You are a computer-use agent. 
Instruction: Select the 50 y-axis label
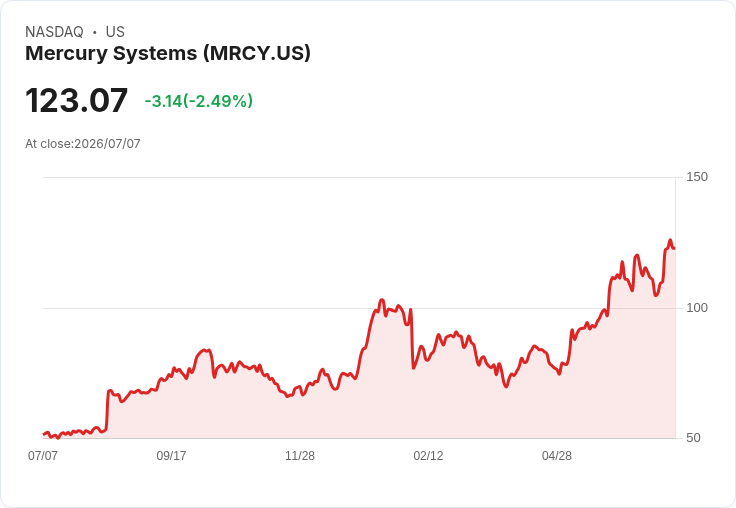[693, 438]
